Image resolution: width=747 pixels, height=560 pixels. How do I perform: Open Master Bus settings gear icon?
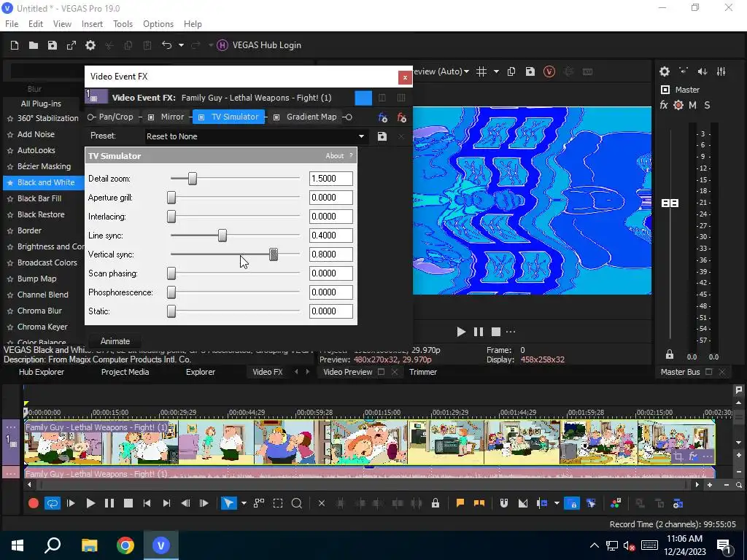click(x=665, y=71)
